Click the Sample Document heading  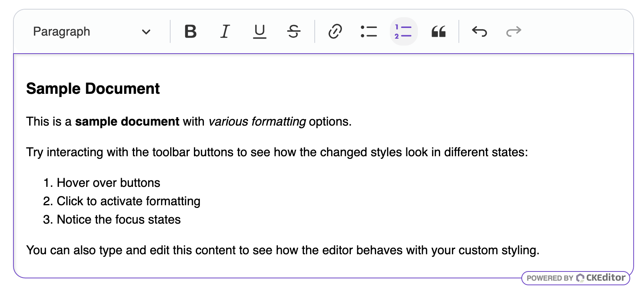(x=93, y=88)
